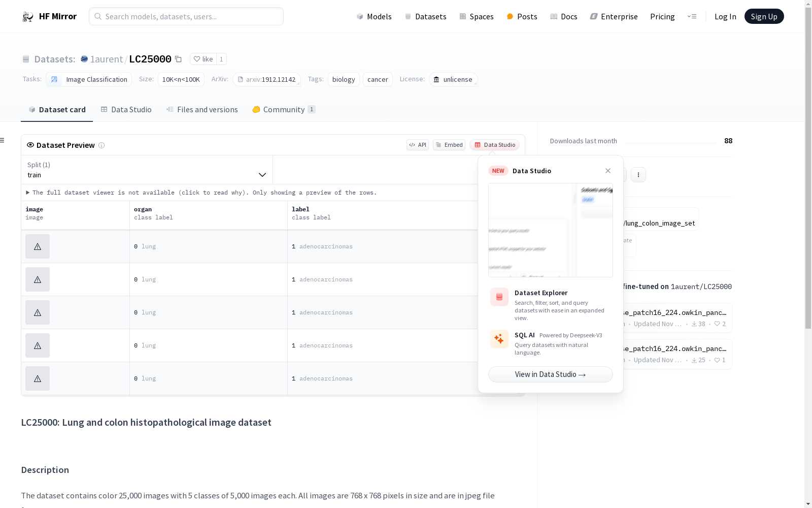Click the Log In link
Viewport: 812px width, 508px height.
click(725, 16)
